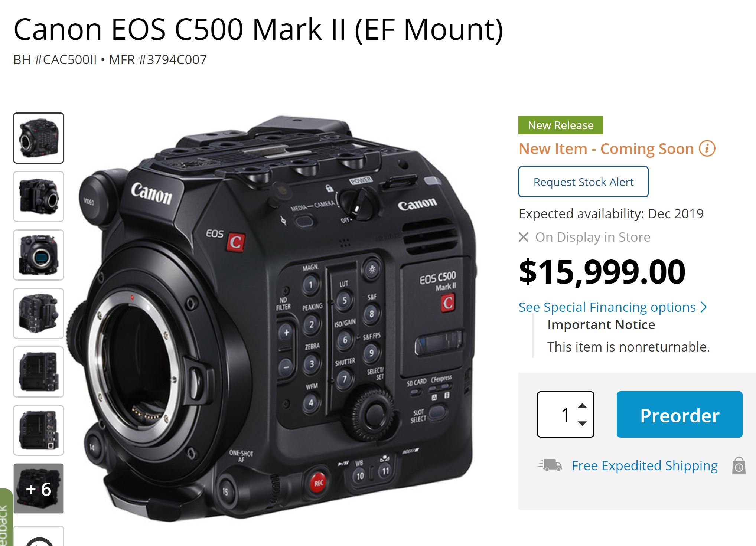Increase quantity with the up arrow
Image resolution: width=756 pixels, height=546 pixels.
[582, 405]
